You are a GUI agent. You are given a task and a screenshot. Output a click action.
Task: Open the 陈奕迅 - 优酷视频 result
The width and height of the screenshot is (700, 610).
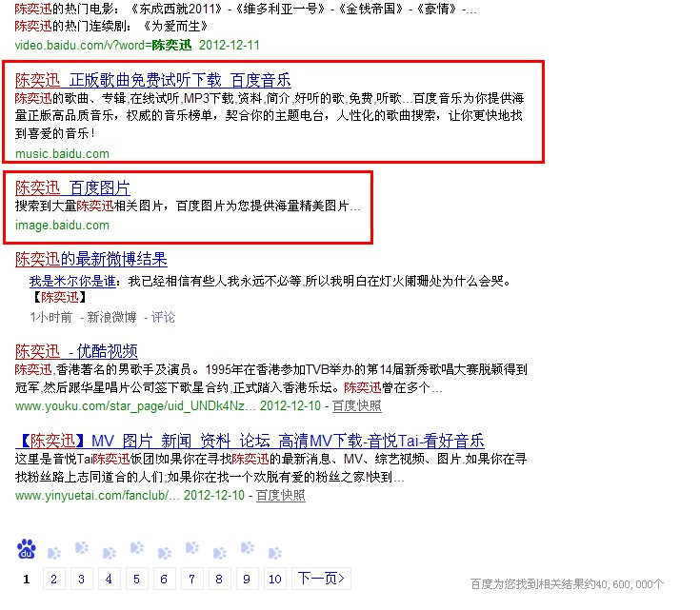(x=76, y=350)
